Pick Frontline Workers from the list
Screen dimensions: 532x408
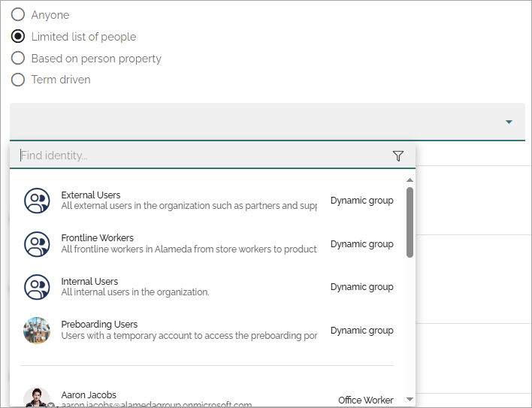209,244
